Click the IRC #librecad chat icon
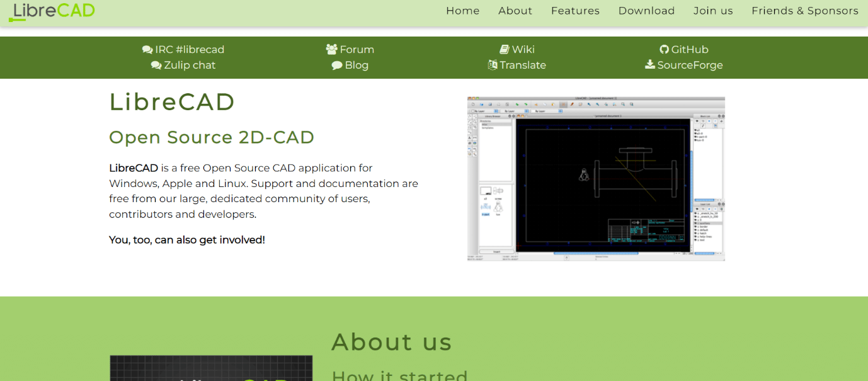 (147, 49)
